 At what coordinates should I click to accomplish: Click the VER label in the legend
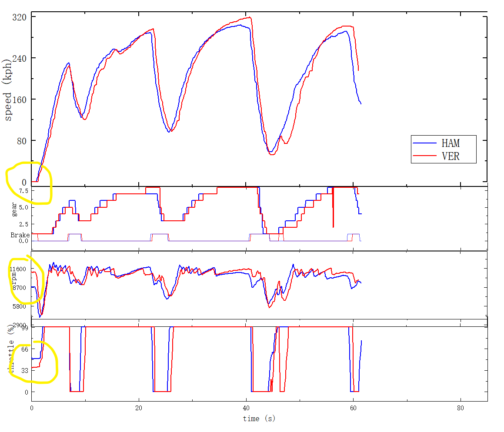(451, 156)
